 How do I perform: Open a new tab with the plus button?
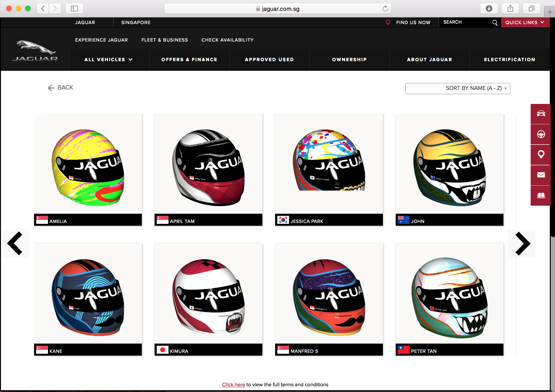click(x=550, y=12)
